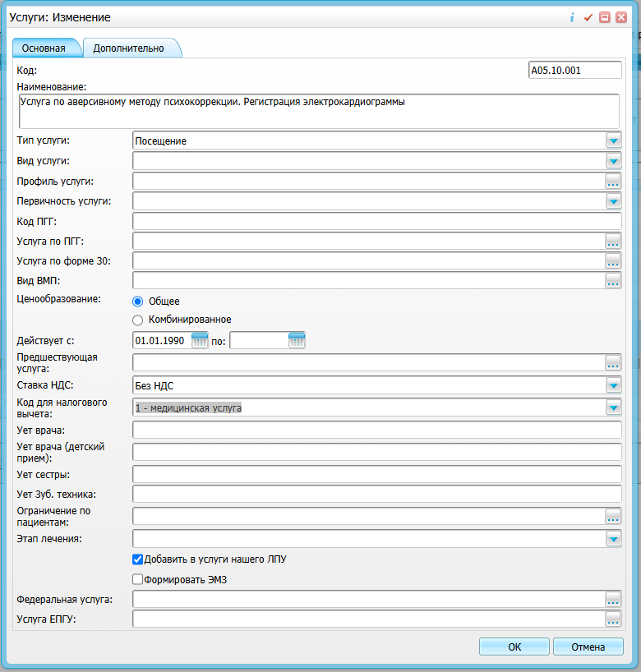Open lookup for Федеральная услуга field

coord(613,599)
